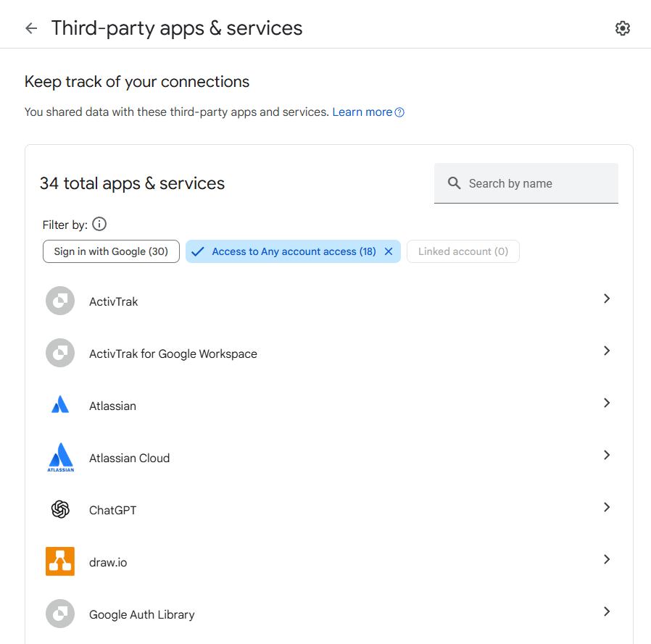Screen dimensions: 651x644
Task: Click the ChatGPT logo icon
Action: tap(60, 509)
